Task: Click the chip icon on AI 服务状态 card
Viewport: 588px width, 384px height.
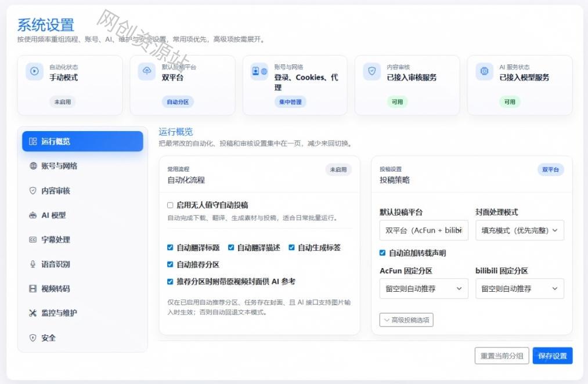Action: pos(484,71)
